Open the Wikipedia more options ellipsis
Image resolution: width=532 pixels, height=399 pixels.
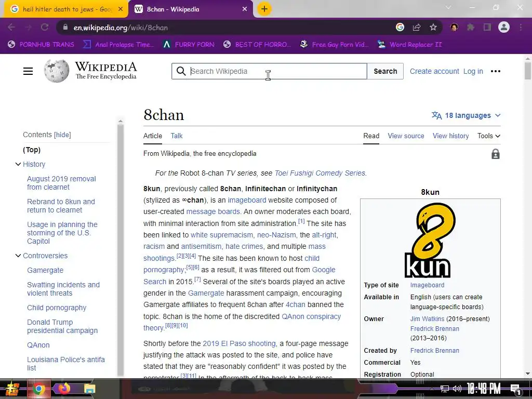495,71
